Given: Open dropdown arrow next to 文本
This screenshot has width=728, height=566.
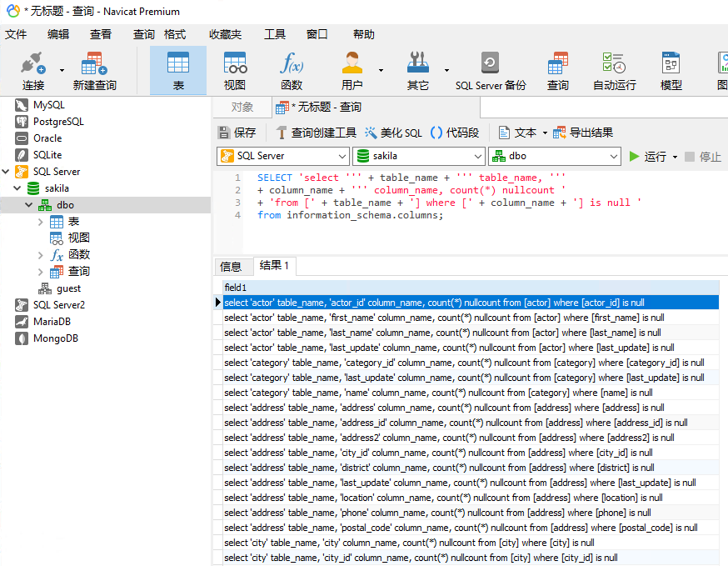Looking at the screenshot, I should tap(545, 133).
